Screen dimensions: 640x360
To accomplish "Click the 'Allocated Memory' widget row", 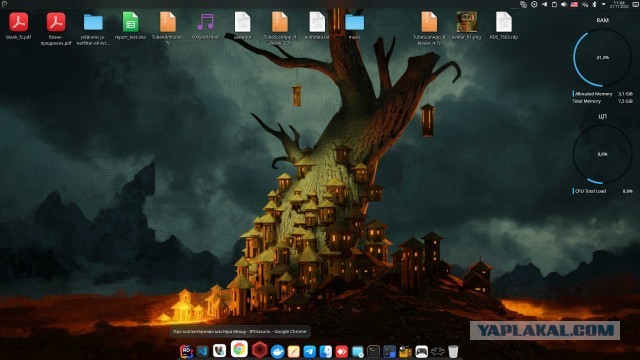I will (x=603, y=94).
